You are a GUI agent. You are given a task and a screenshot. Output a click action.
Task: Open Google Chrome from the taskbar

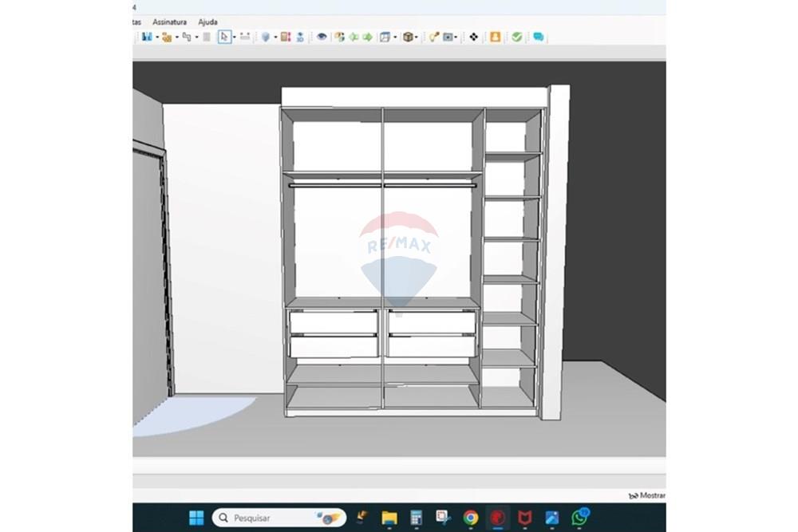[x=471, y=518]
